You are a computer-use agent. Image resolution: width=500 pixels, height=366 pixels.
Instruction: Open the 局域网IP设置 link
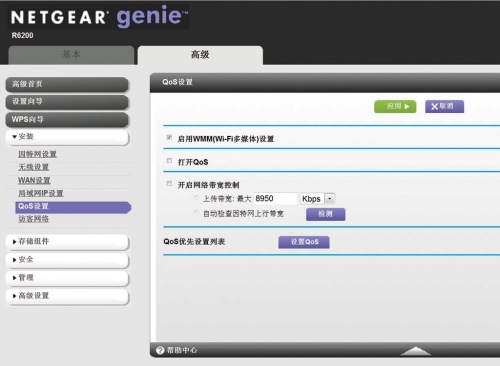(x=41, y=193)
